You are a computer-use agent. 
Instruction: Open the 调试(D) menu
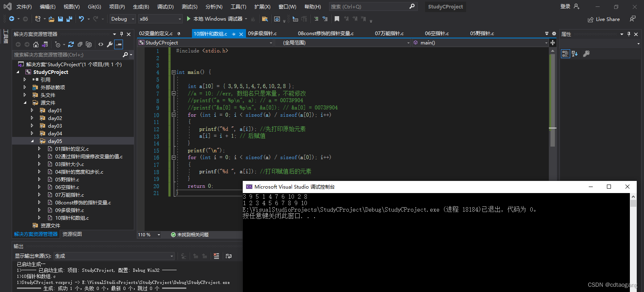pos(165,7)
